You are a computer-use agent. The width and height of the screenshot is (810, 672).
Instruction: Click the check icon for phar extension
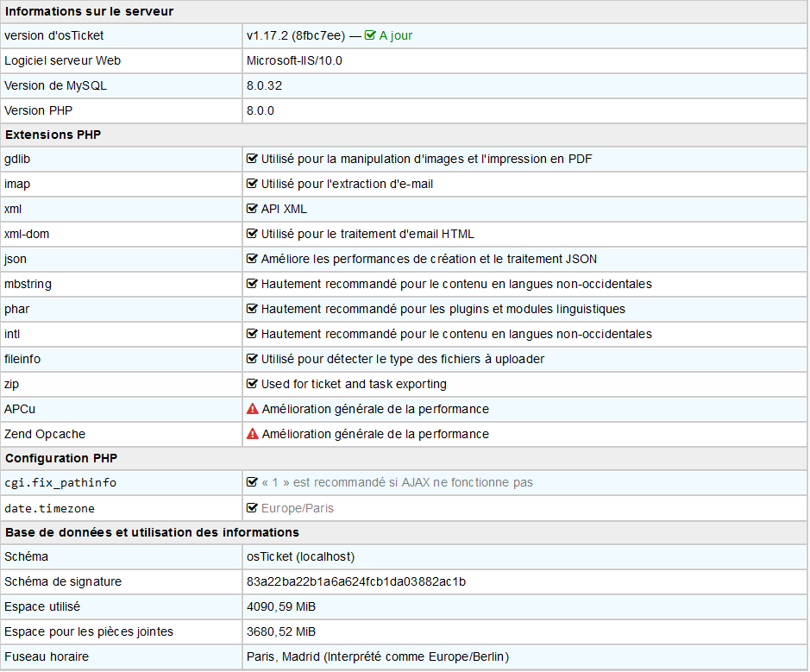(252, 309)
